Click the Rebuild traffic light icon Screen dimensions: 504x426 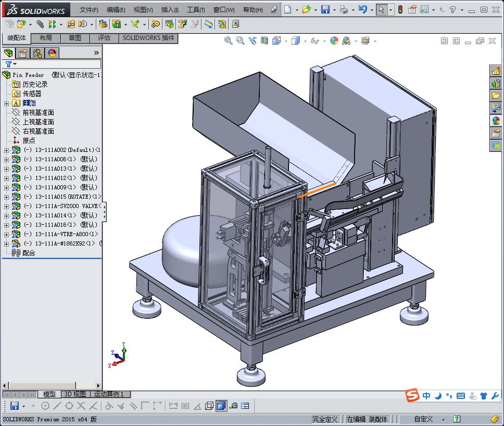point(400,10)
